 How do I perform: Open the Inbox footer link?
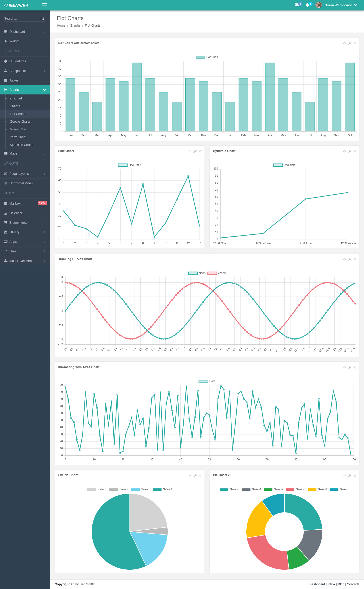click(x=331, y=584)
